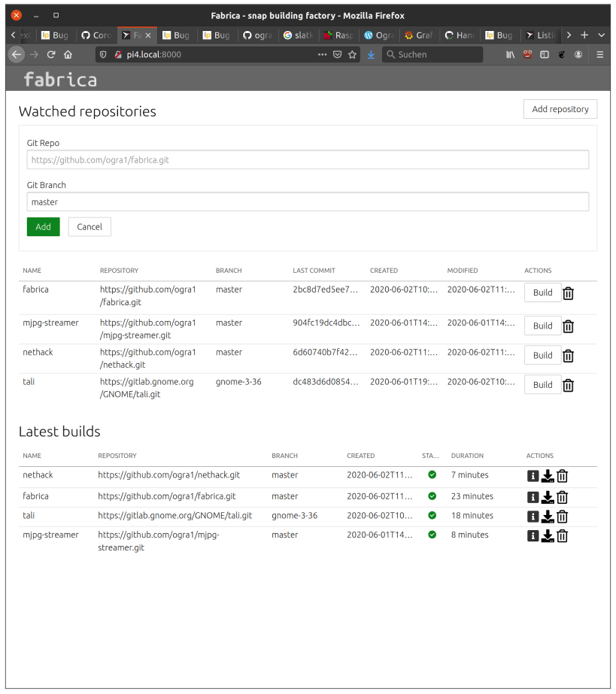Go back with the browser back arrow
The height and width of the screenshot is (694, 616).
click(x=17, y=54)
